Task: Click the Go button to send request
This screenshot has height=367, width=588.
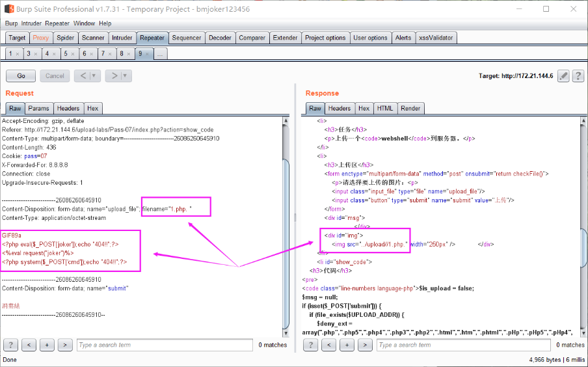Action: tap(21, 75)
